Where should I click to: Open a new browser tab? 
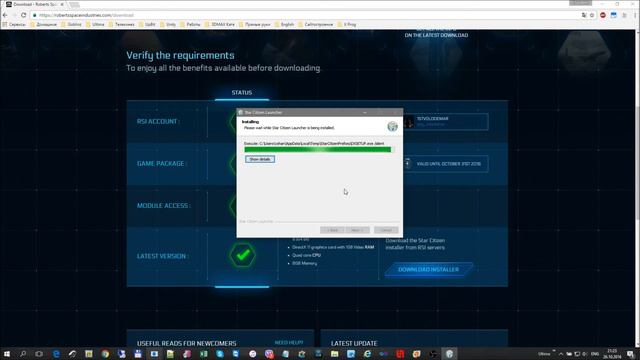pyautogui.click(x=74, y=4)
